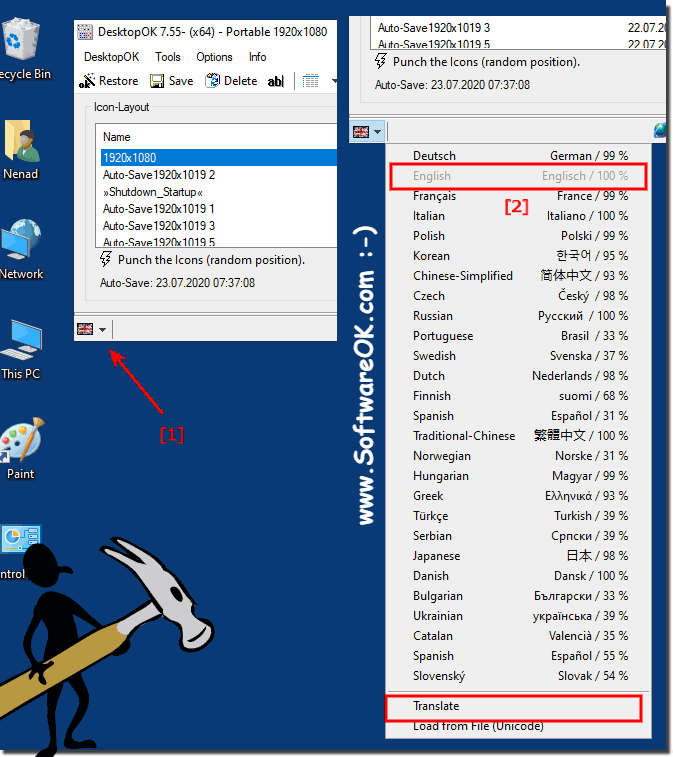Choose Norwegian language

[519, 456]
